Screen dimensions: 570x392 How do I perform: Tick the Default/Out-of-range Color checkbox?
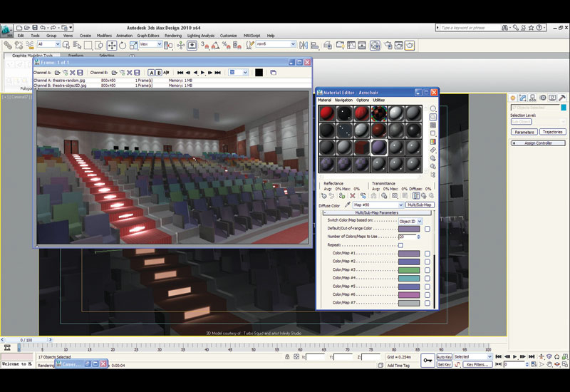(x=427, y=229)
